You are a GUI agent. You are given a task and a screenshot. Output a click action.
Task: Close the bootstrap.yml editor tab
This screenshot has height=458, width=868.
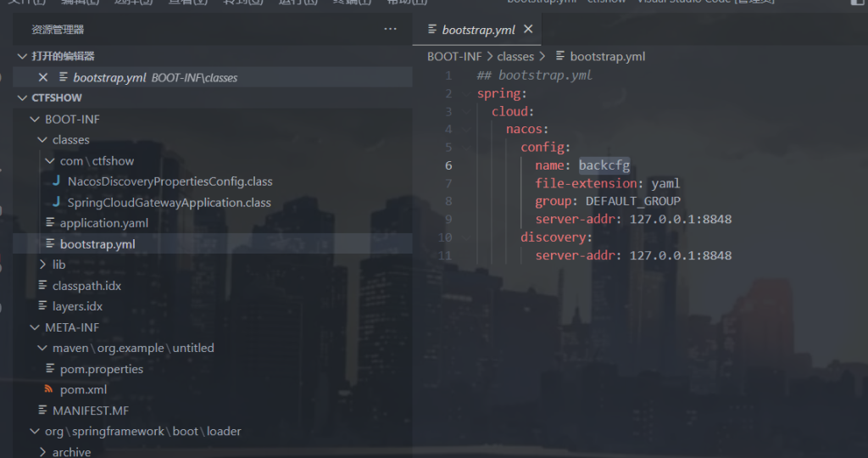[x=528, y=29]
